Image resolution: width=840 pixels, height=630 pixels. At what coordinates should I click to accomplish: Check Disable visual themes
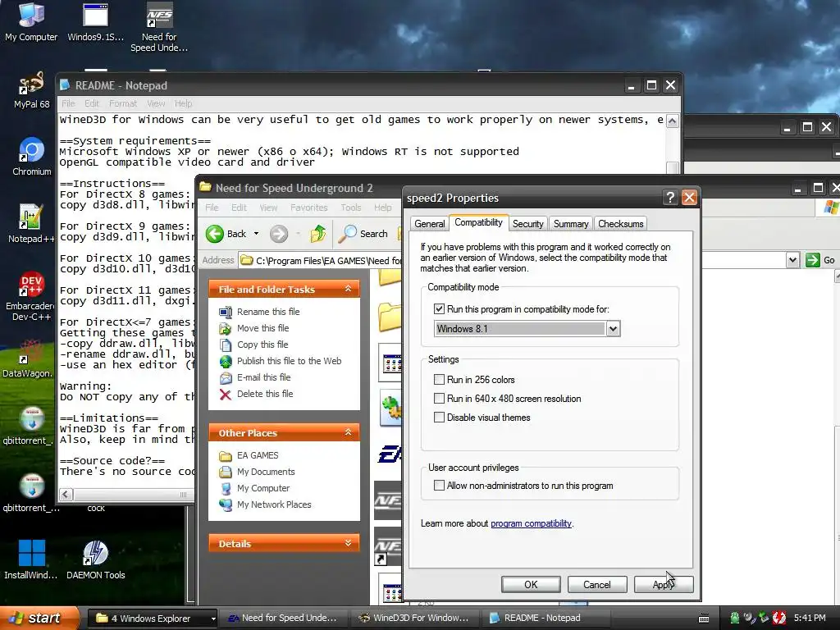pos(440,418)
